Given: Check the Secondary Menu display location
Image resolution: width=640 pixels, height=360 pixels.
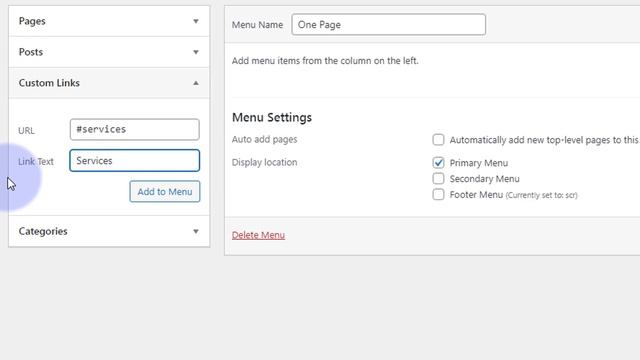Looking at the screenshot, I should click(x=438, y=179).
